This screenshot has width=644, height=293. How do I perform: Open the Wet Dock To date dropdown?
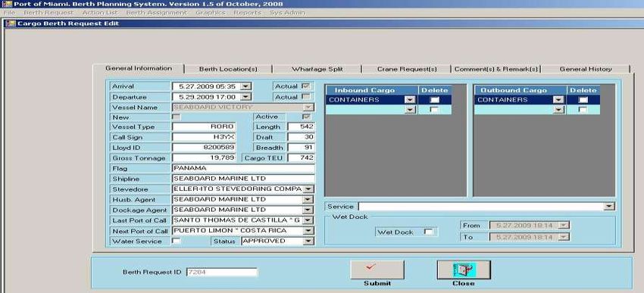click(564, 237)
